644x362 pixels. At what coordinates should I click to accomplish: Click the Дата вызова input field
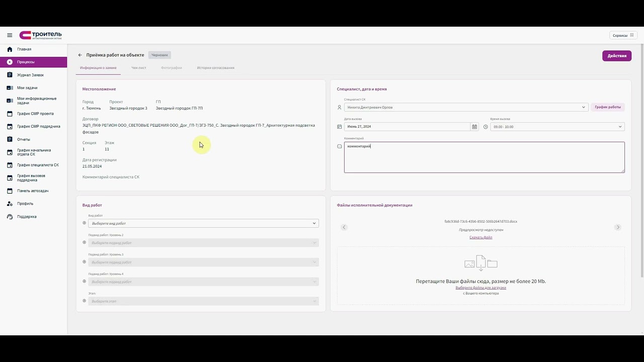[408, 127]
